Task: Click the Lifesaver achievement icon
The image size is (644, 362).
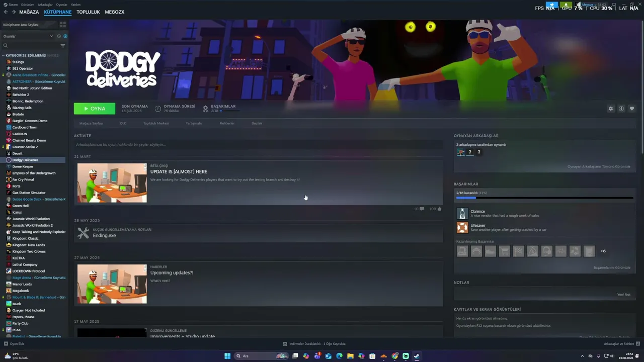Action: pyautogui.click(x=462, y=227)
